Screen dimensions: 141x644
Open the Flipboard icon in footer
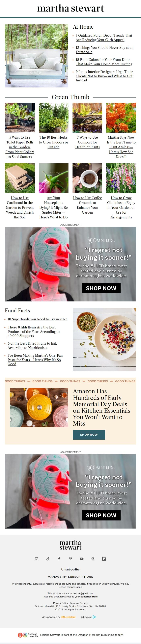pos(104,559)
